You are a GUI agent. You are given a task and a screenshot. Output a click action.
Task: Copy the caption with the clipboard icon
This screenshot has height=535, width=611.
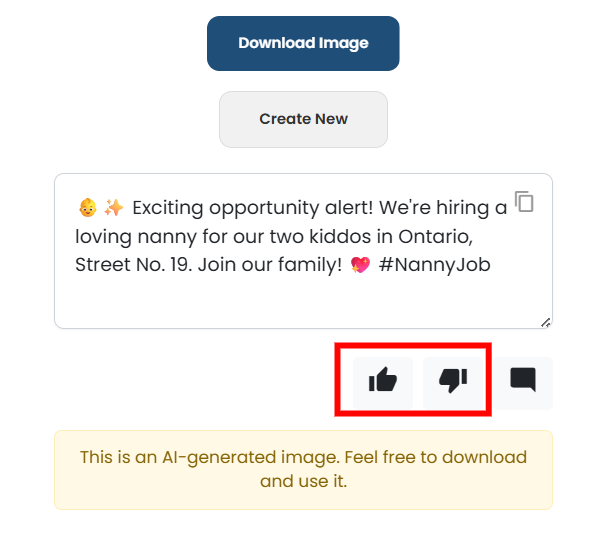[524, 201]
